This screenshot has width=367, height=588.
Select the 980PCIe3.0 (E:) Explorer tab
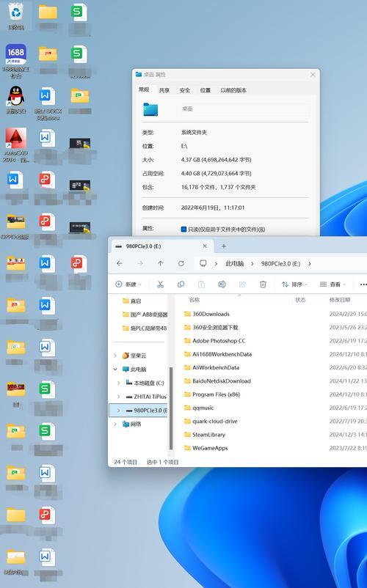pos(162,246)
